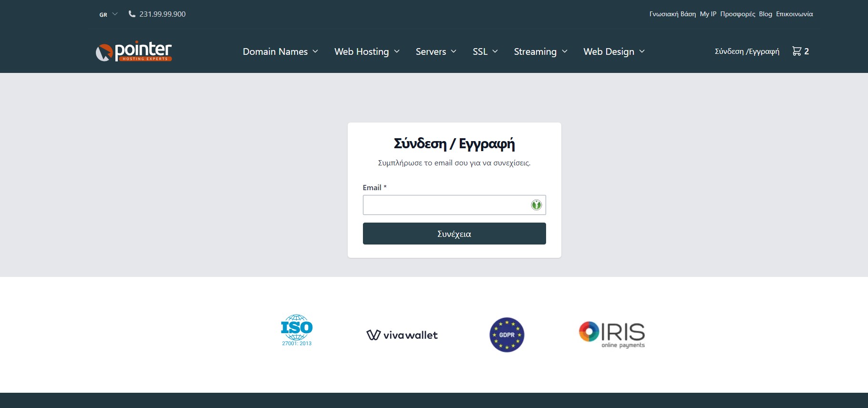
Task: Open the shopping cart icon
Action: pyautogui.click(x=796, y=51)
